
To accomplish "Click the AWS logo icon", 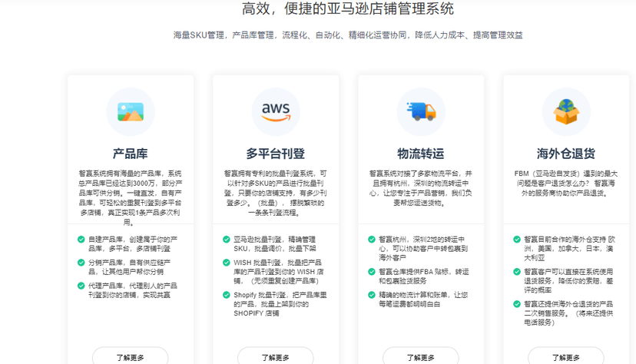I will 276,112.
